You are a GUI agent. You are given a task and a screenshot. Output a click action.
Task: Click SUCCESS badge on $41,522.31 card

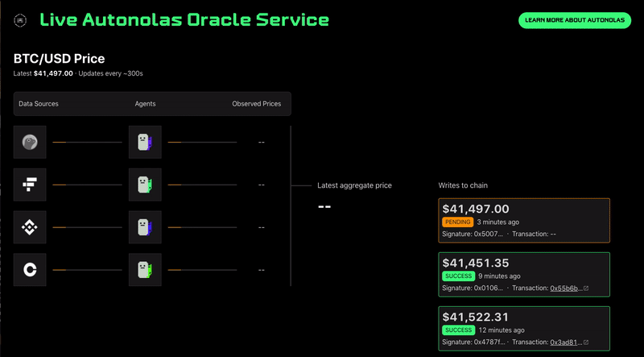click(x=459, y=330)
